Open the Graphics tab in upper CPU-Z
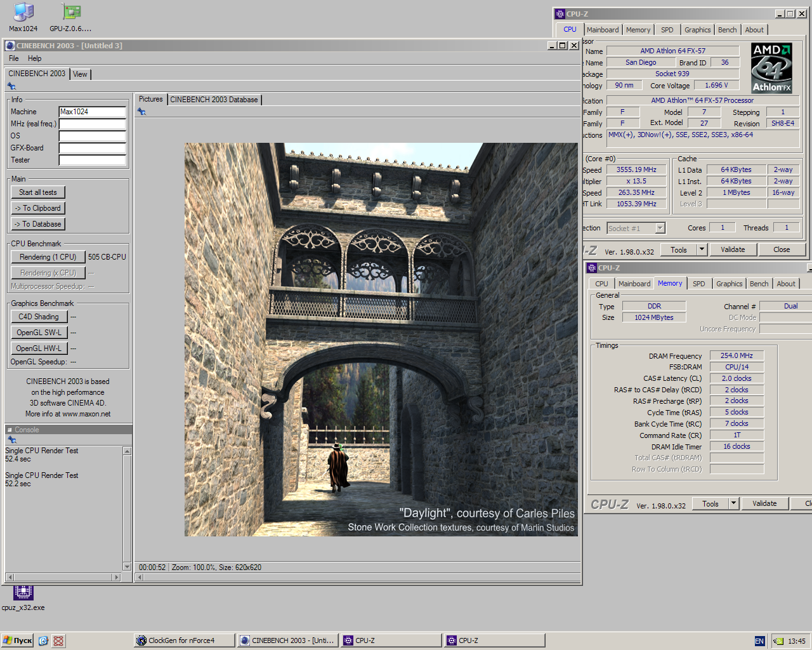The width and height of the screenshot is (812, 650). pyautogui.click(x=698, y=30)
